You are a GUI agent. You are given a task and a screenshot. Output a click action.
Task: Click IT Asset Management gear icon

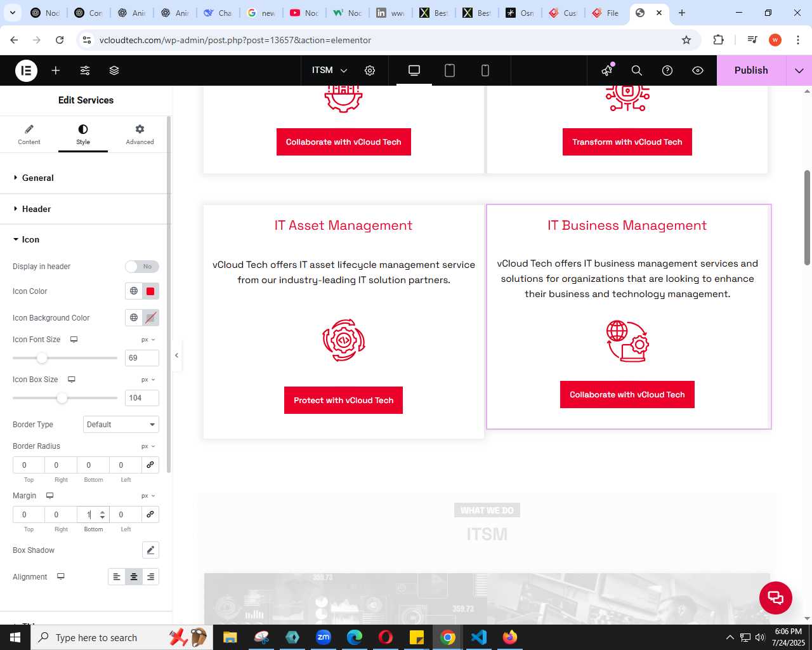pyautogui.click(x=344, y=341)
